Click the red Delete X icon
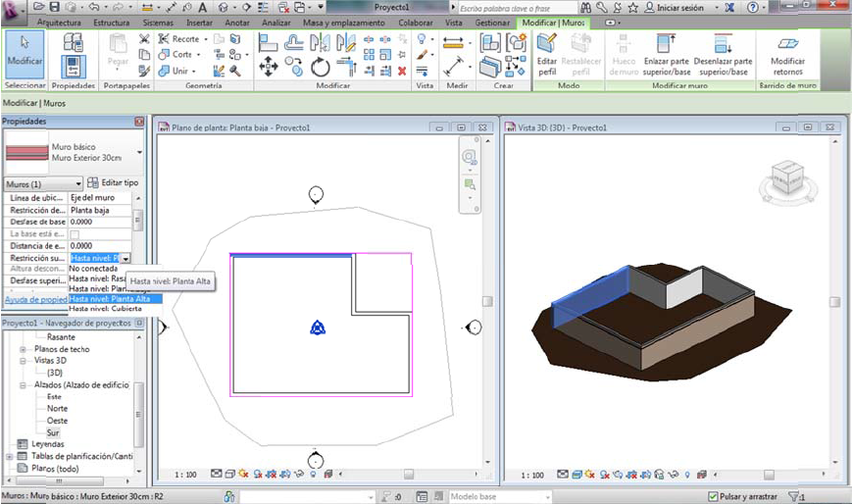The width and height of the screenshot is (852, 504). coord(402,71)
